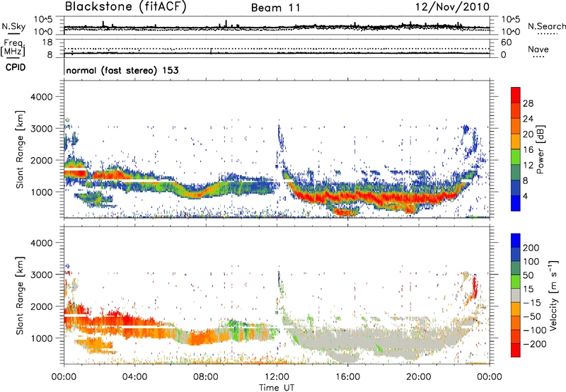Click the 'Velocity [m s-1]' colorbar label

[553, 295]
